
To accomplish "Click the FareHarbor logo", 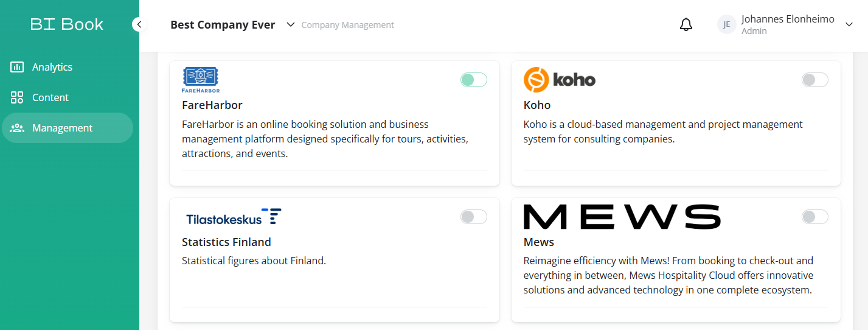I will pos(201,80).
